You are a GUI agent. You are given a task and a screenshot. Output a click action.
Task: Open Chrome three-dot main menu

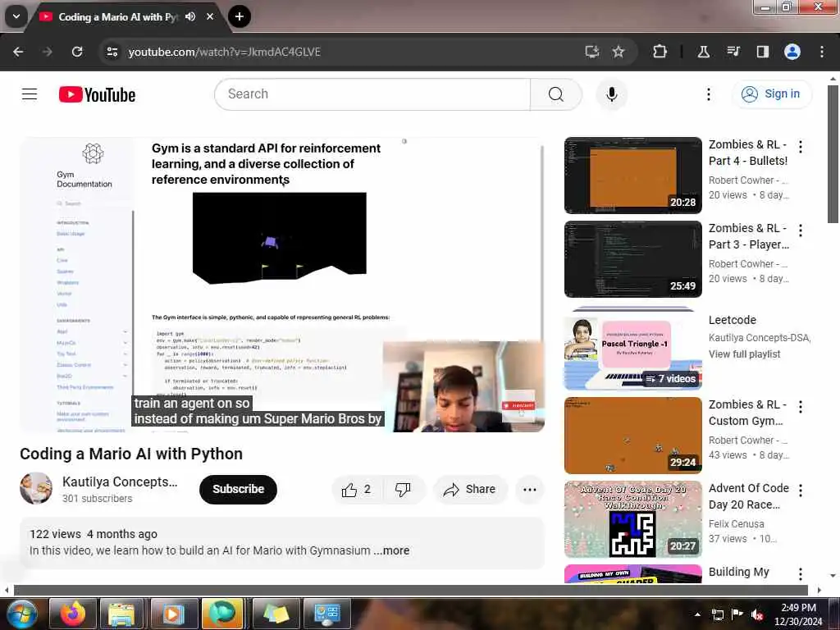click(821, 52)
